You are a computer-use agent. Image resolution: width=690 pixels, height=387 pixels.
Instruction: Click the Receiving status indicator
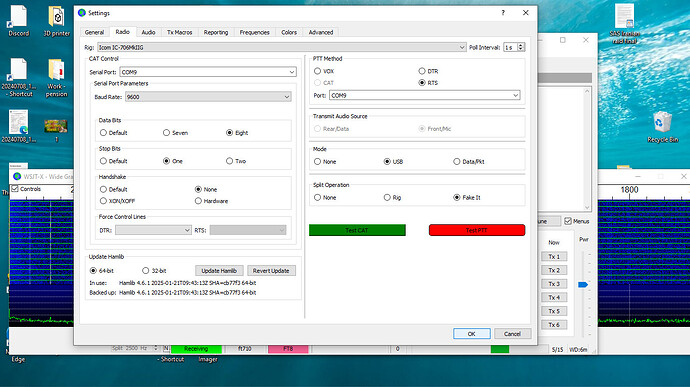pos(196,349)
